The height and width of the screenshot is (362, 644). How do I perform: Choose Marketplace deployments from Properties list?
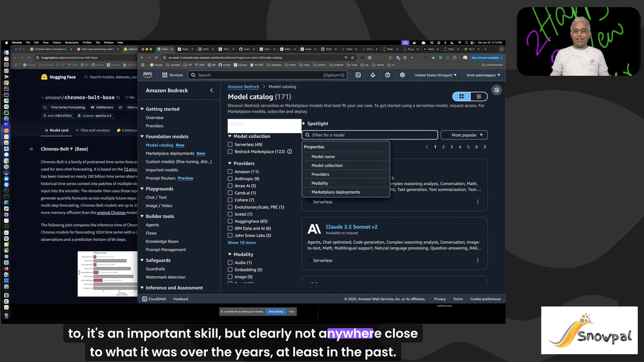[x=346, y=192]
